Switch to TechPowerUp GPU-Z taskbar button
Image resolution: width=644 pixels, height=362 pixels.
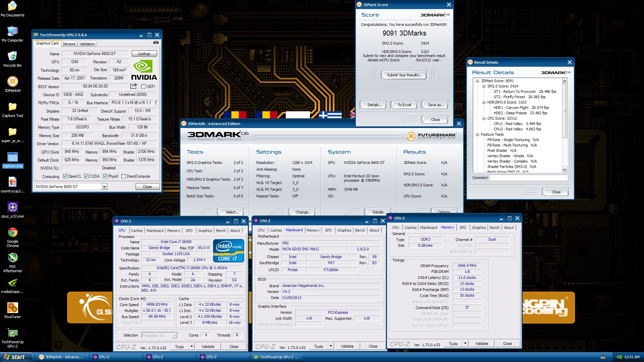pos(278,357)
